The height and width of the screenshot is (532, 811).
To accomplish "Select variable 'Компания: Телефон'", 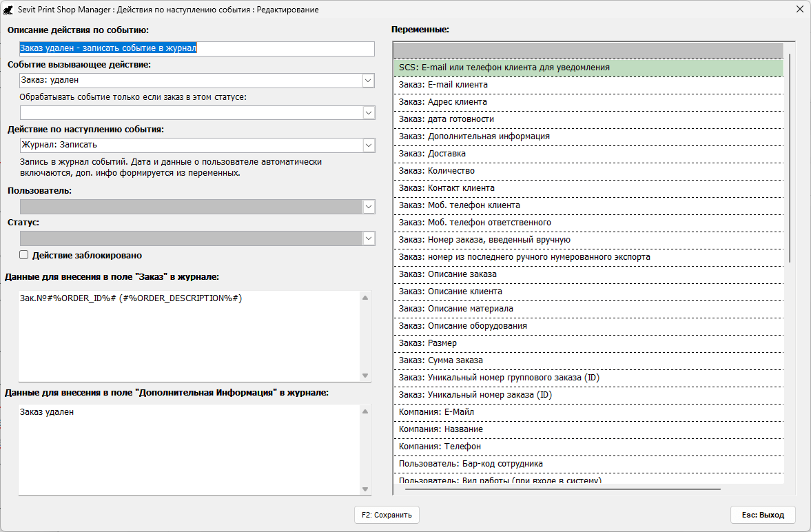I will (x=588, y=446).
